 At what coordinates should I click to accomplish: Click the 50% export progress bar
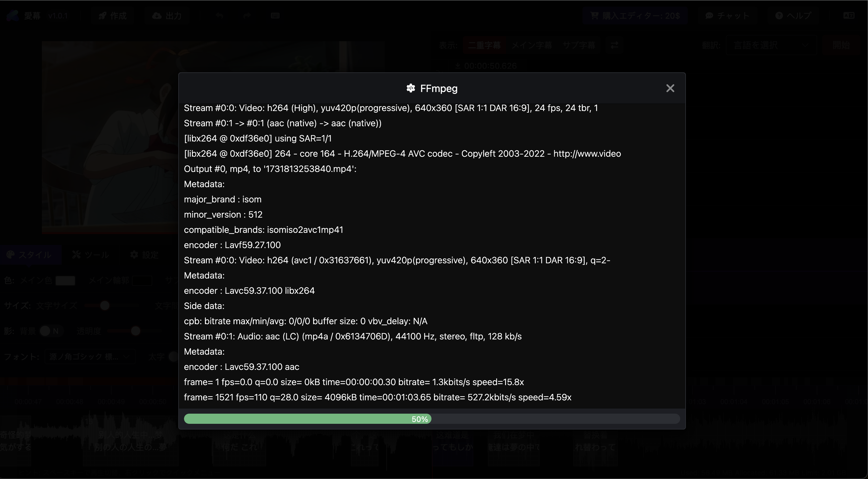(x=432, y=419)
